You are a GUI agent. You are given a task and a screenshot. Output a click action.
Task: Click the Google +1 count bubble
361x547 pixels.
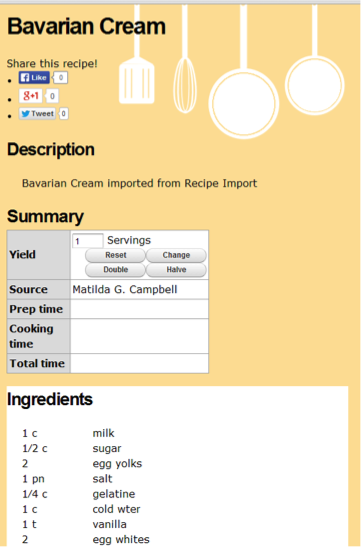52,96
